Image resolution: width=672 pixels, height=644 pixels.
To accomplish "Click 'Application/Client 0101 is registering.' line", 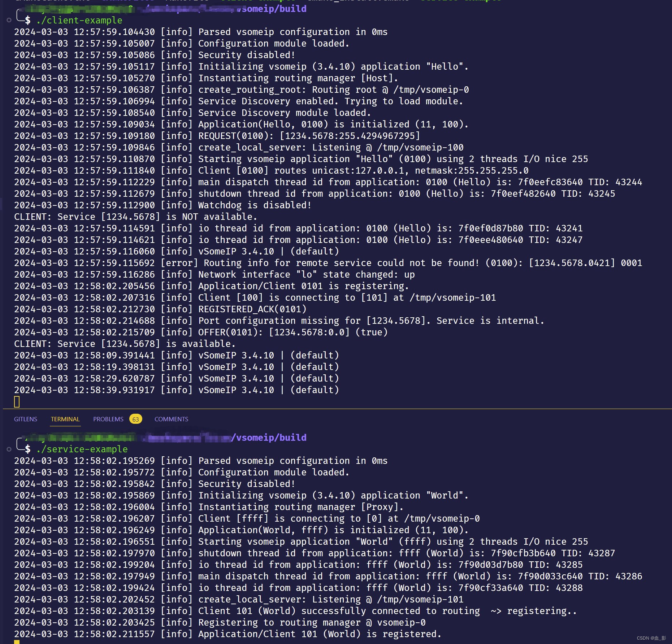I will click(212, 286).
